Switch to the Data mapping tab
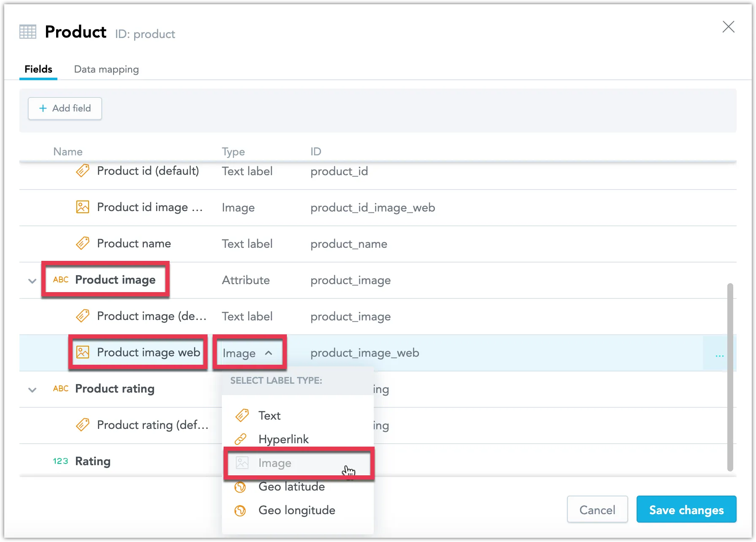The width and height of the screenshot is (756, 542). [106, 69]
